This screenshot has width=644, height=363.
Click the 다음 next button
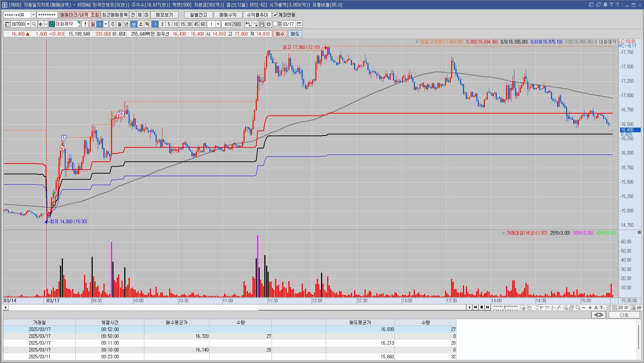pos(624,315)
